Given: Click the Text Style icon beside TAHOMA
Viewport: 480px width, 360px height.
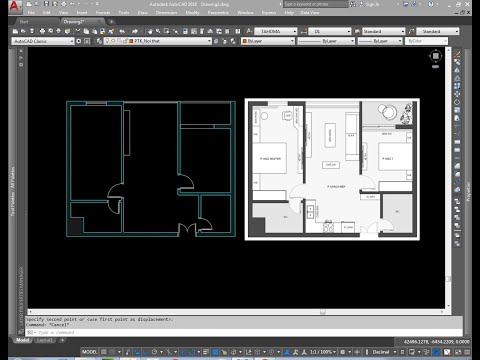Looking at the screenshot, I should pos(249,31).
